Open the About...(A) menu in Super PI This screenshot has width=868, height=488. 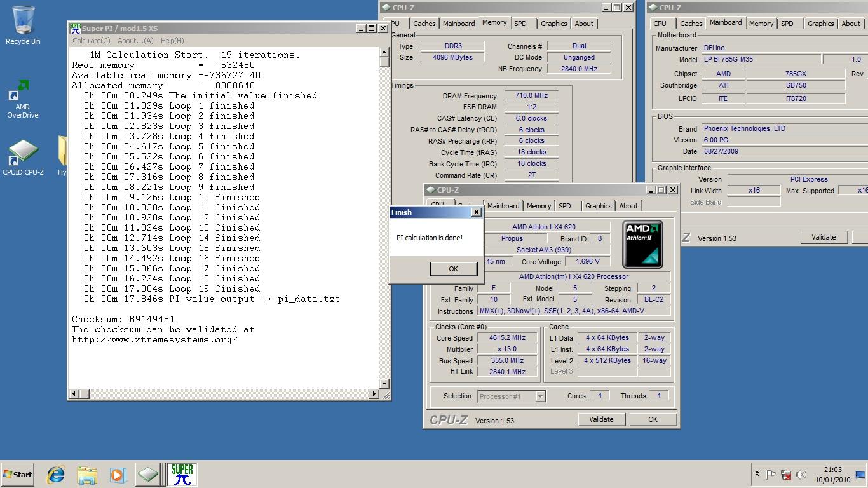(135, 41)
